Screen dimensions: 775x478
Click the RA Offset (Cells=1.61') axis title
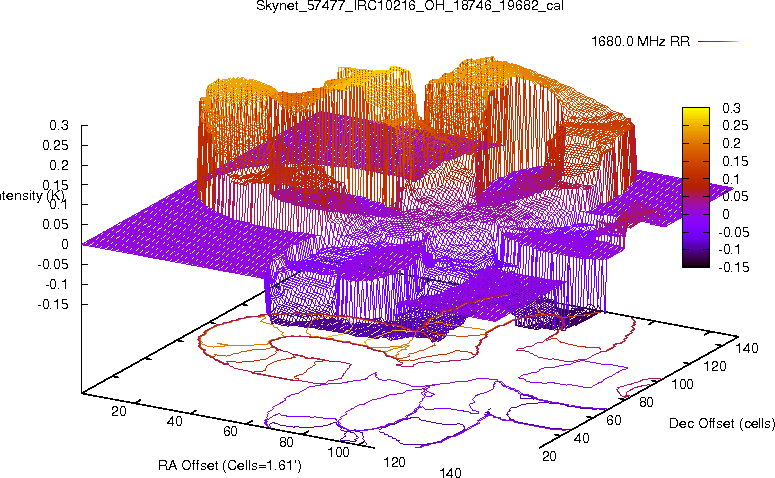(230, 465)
